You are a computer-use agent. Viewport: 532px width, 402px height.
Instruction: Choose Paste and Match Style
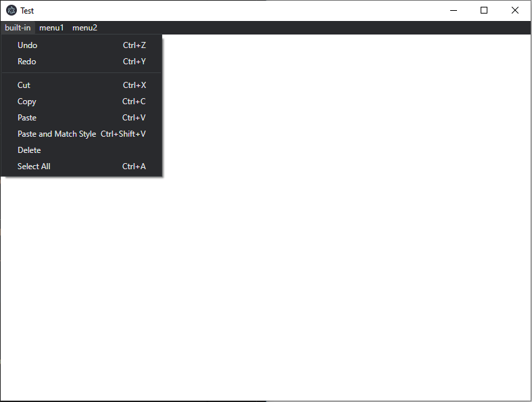coord(81,134)
